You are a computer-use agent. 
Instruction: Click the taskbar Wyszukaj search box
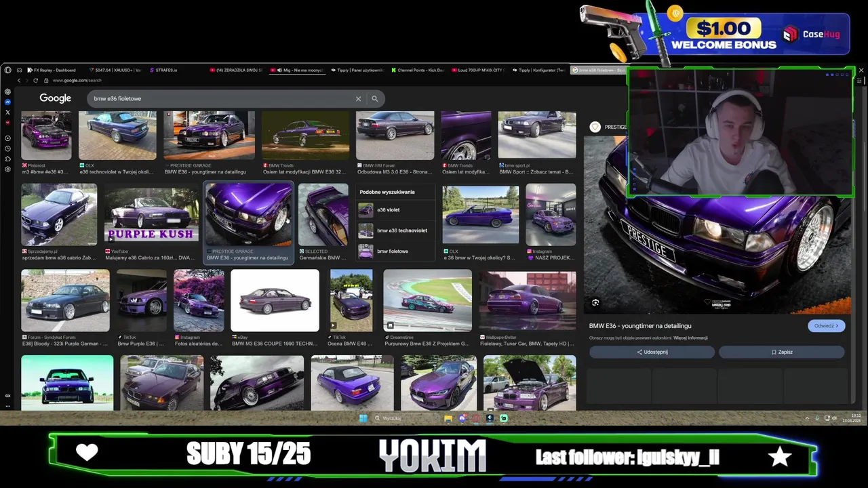coord(405,418)
